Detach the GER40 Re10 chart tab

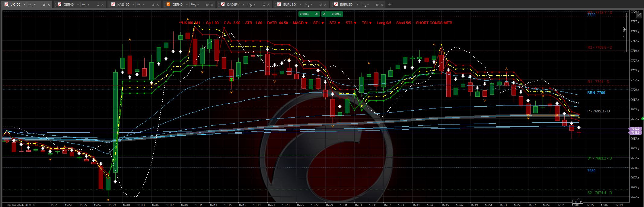(207, 5)
